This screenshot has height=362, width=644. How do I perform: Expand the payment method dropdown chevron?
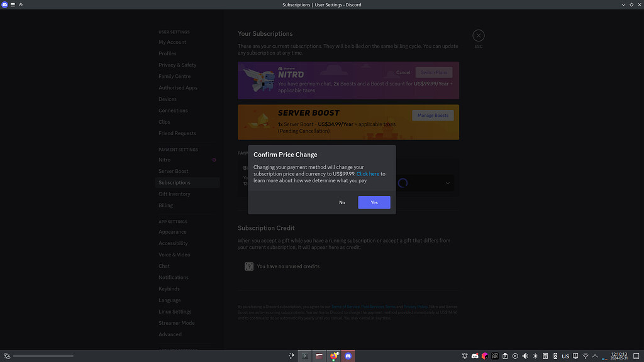coord(448,183)
